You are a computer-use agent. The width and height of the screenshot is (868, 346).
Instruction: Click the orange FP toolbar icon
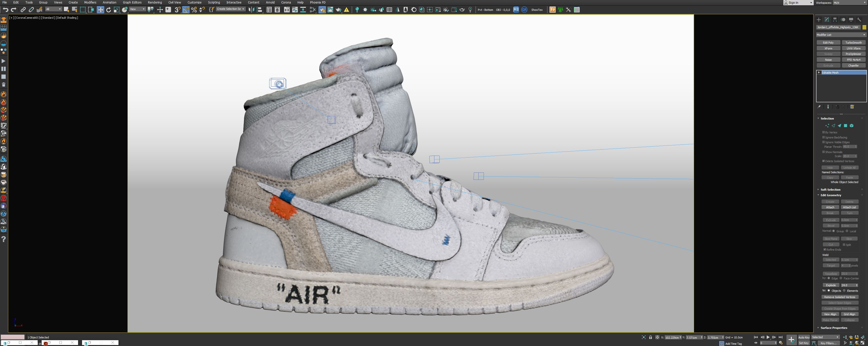click(x=553, y=10)
